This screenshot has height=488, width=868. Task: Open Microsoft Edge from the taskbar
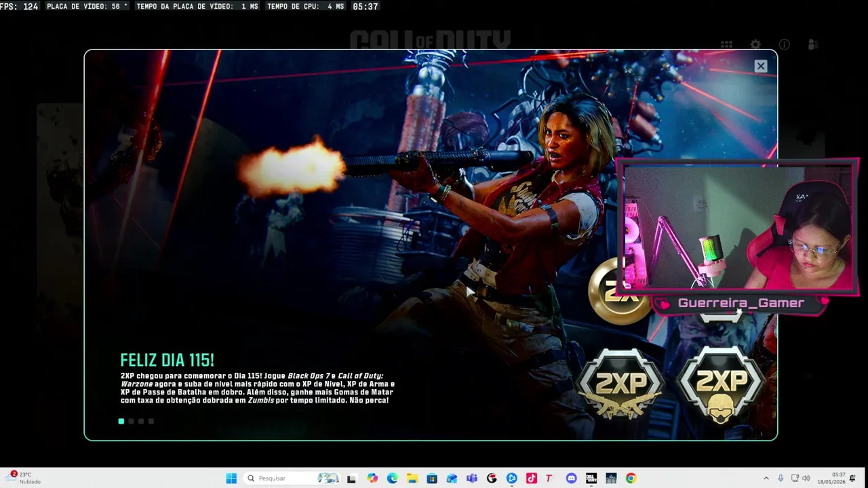pyautogui.click(x=392, y=479)
